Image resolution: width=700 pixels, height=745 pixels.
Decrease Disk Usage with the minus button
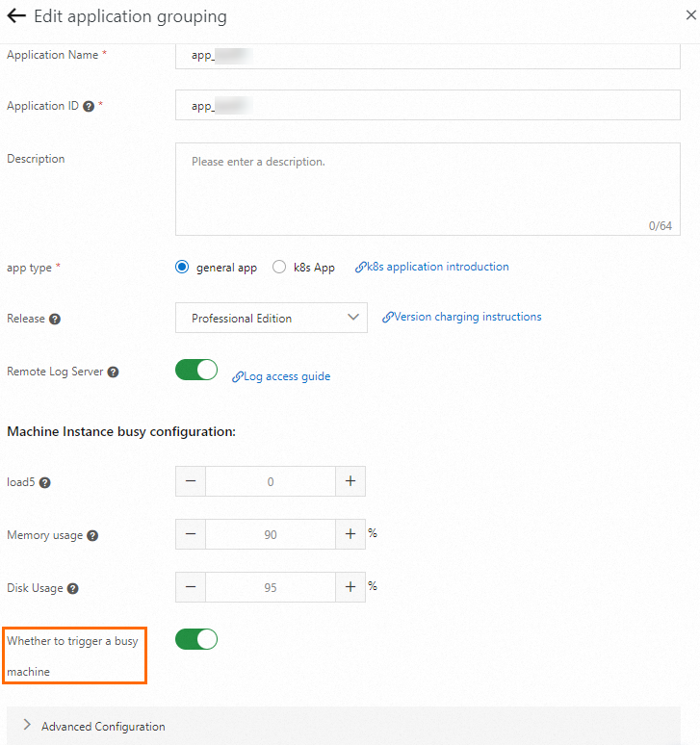click(191, 587)
